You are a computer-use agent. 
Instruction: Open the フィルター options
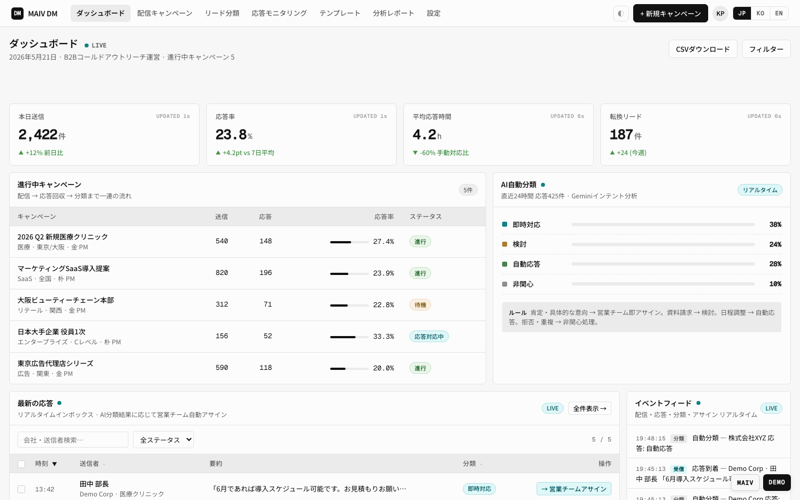pos(766,49)
